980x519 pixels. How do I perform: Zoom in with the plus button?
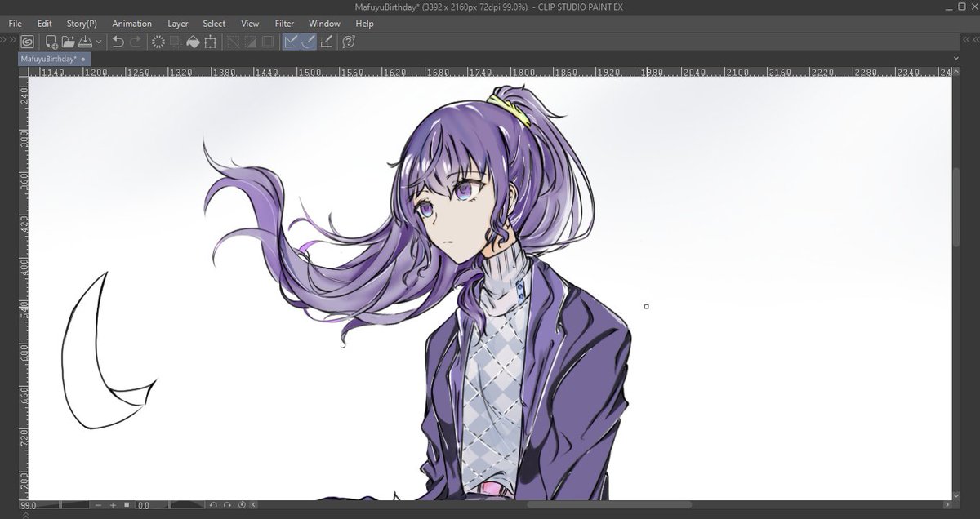(113, 505)
